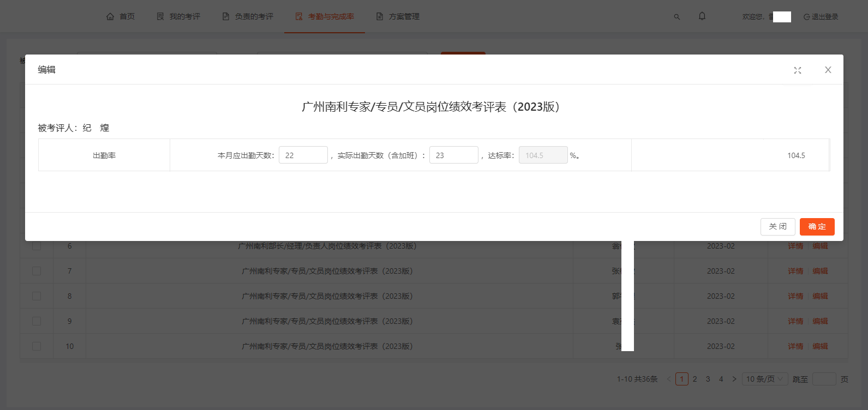Click the search magnifier icon in header
868x410 pixels.
point(677,17)
